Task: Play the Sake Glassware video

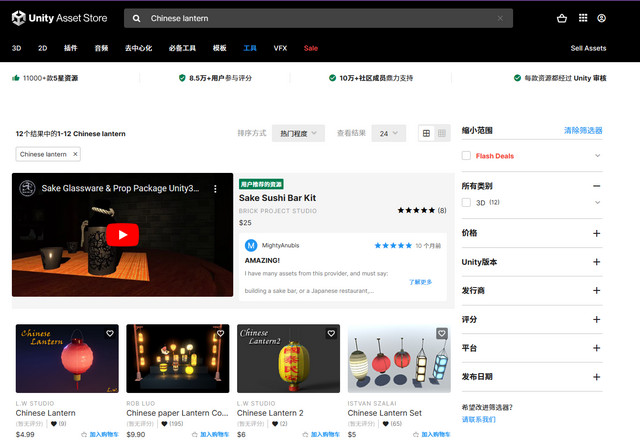Action: point(122,235)
